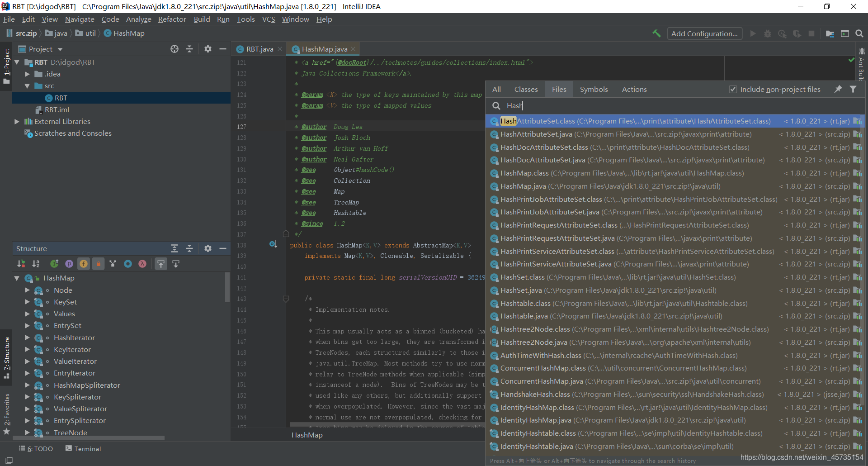
Task: Expand the Node class in Structure tree
Action: coord(27,290)
